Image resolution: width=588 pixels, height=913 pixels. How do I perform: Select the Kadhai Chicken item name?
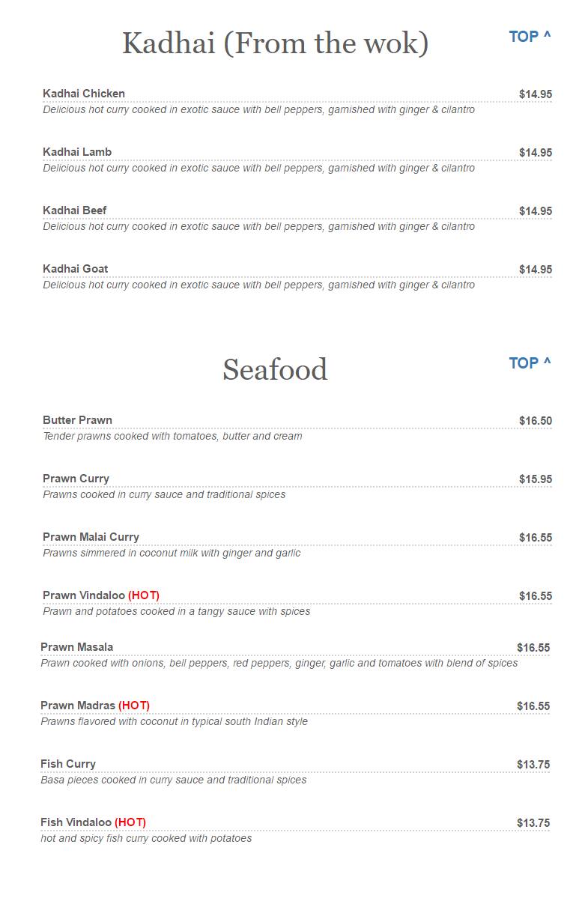pyautogui.click(x=84, y=94)
